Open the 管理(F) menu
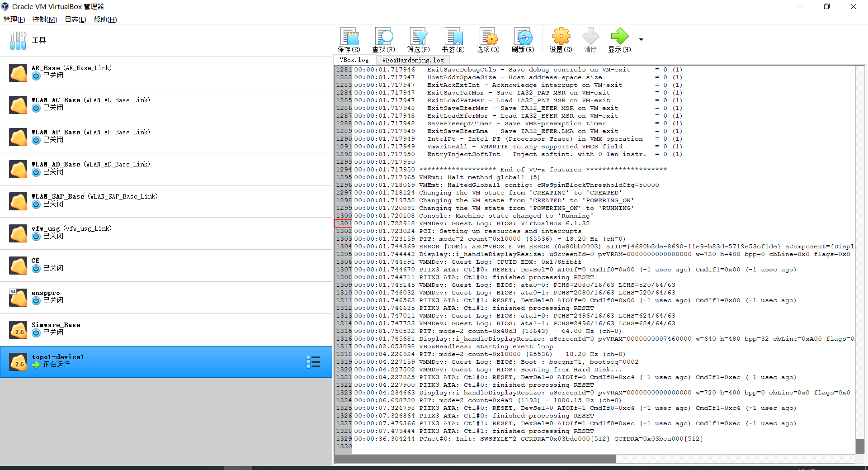This screenshot has width=868, height=470. [x=14, y=19]
